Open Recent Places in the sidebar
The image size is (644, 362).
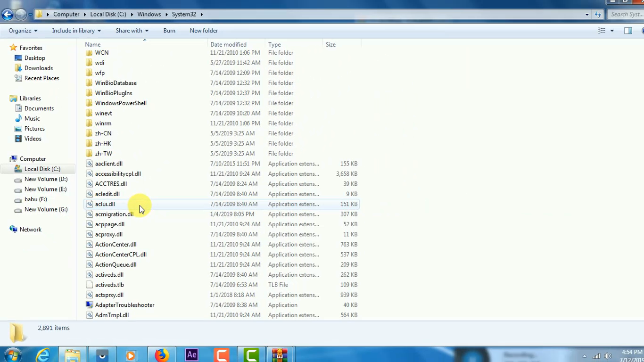tap(41, 78)
